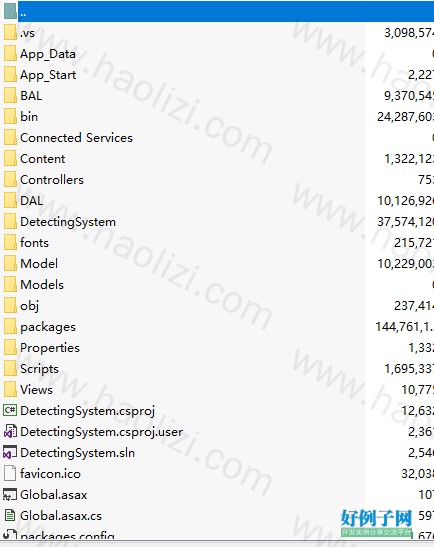
Task: Select the App_Start folder name
Action: tap(48, 75)
